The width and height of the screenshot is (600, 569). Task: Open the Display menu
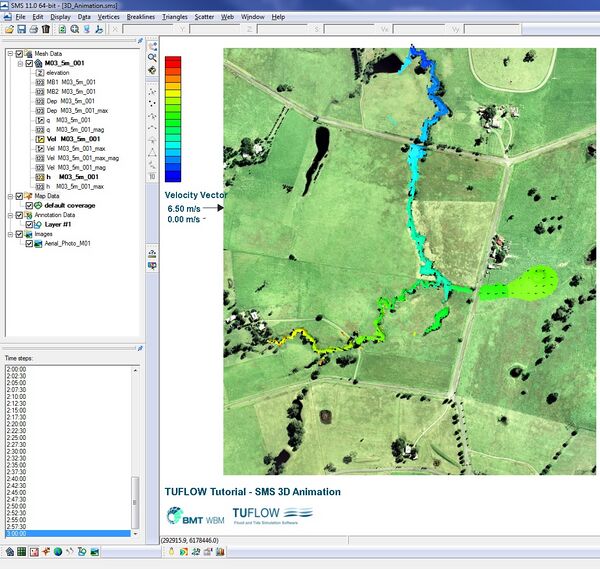(60, 17)
